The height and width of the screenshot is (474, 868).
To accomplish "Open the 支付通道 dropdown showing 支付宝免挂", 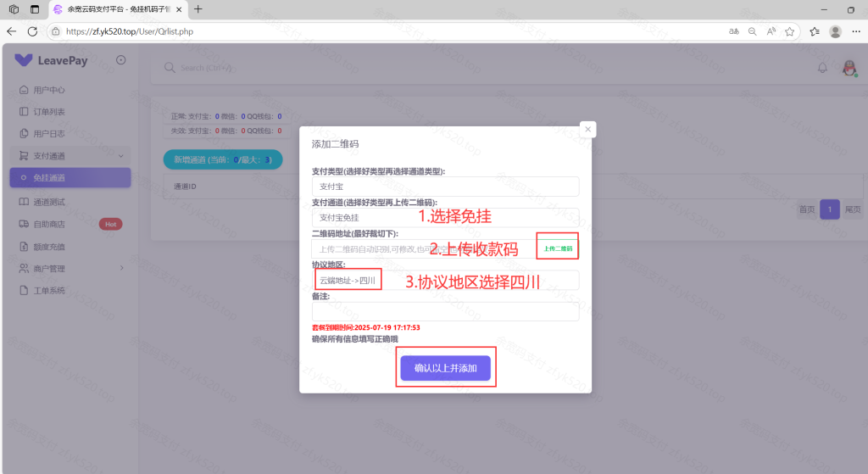I will tap(445, 218).
